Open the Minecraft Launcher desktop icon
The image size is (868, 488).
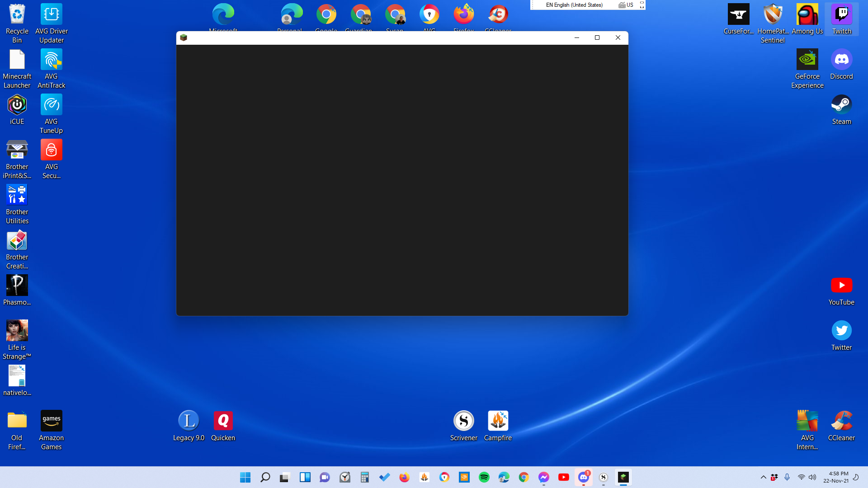coord(17,68)
